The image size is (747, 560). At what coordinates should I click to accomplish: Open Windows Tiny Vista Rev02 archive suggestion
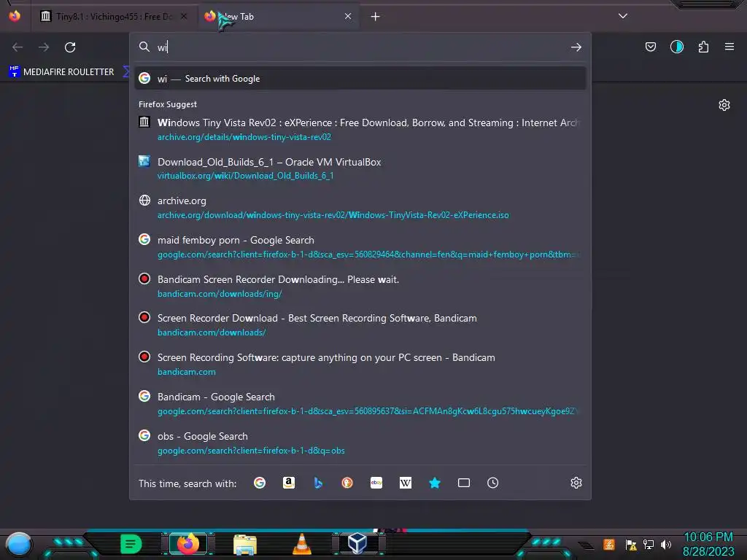(x=360, y=130)
